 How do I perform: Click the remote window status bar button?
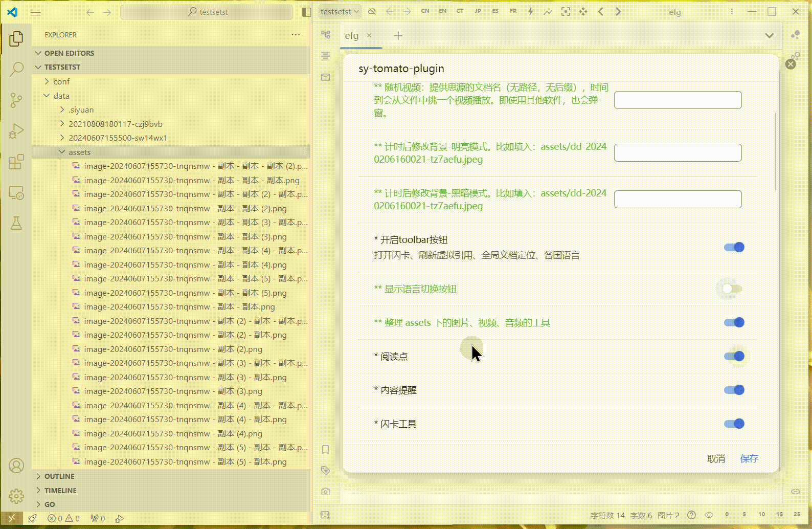12,518
